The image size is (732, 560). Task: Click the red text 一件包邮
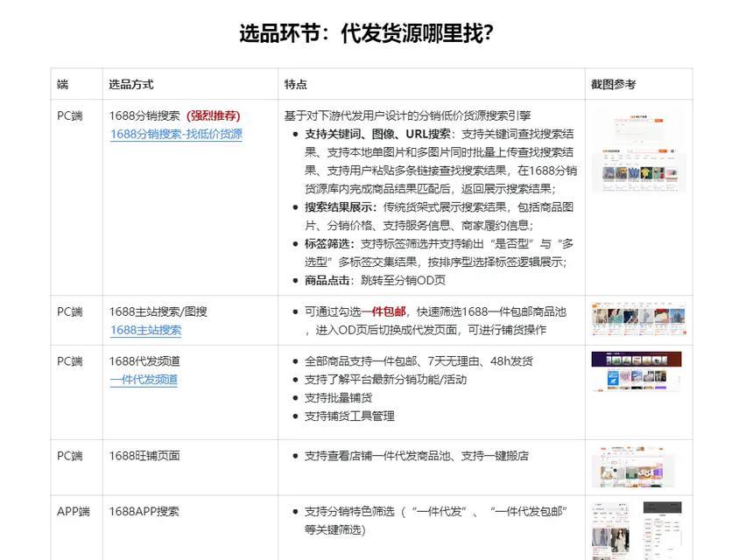tap(384, 311)
